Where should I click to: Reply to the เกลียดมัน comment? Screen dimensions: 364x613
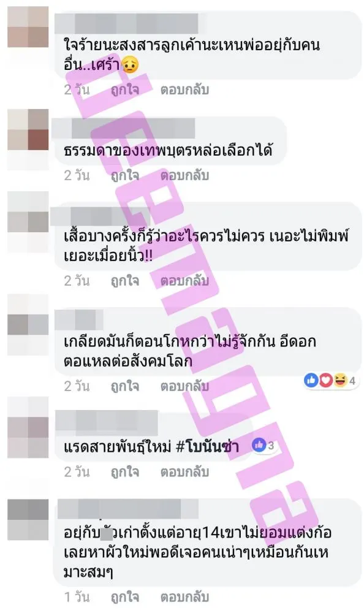click(184, 386)
